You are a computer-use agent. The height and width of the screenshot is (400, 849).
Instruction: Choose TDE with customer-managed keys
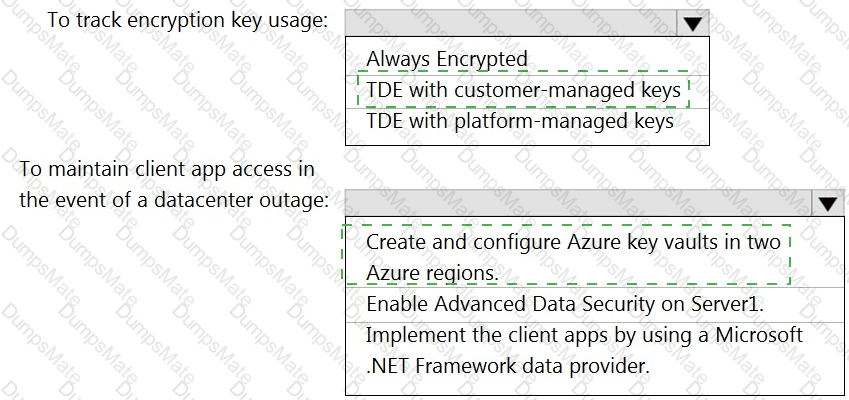click(x=523, y=90)
